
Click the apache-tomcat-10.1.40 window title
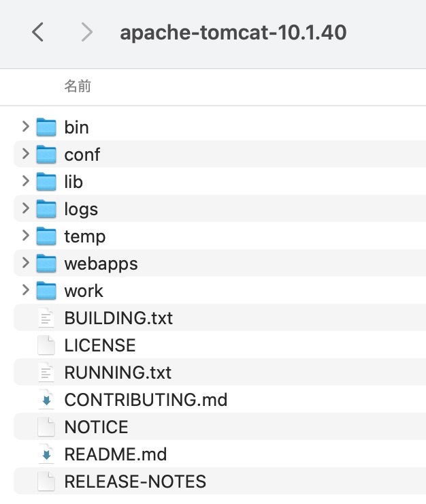233,32
